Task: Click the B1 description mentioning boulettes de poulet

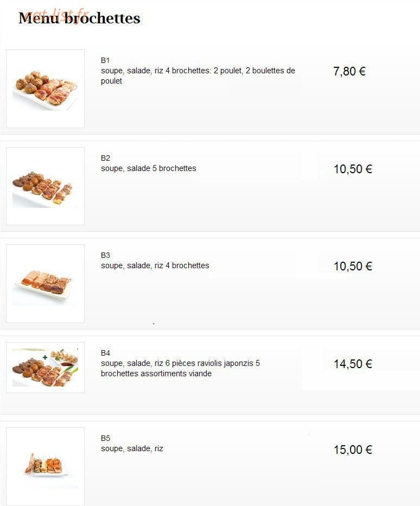Action: 198,76
